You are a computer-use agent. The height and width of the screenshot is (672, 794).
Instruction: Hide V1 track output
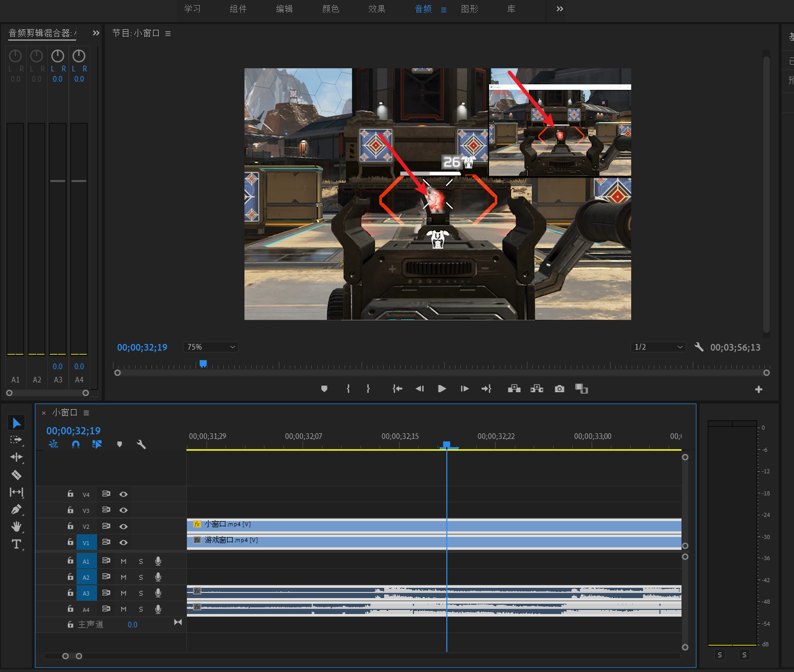[123, 543]
